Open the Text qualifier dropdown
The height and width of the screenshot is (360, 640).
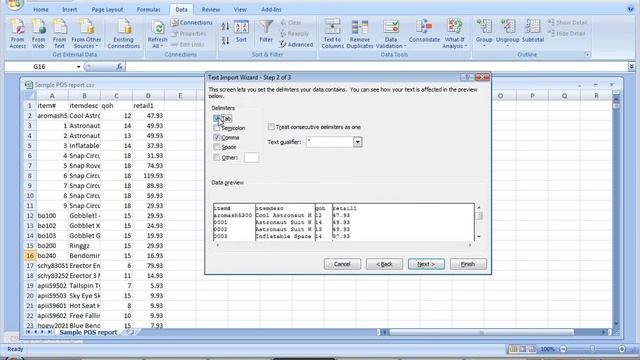[358, 142]
